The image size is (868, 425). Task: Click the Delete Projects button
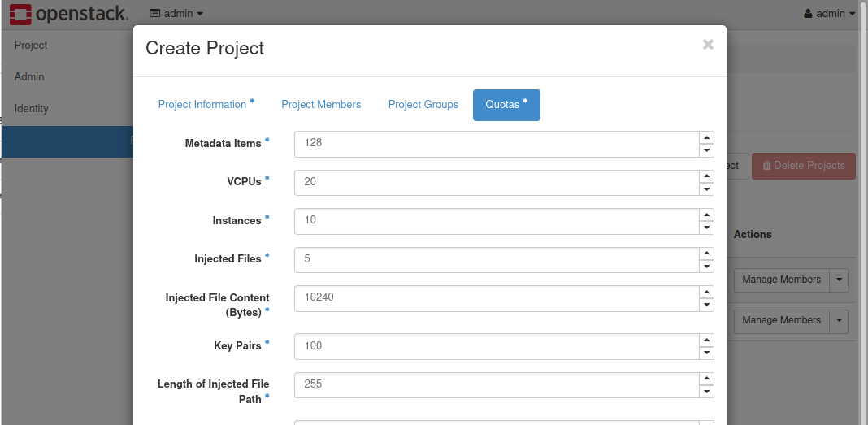pyautogui.click(x=804, y=166)
